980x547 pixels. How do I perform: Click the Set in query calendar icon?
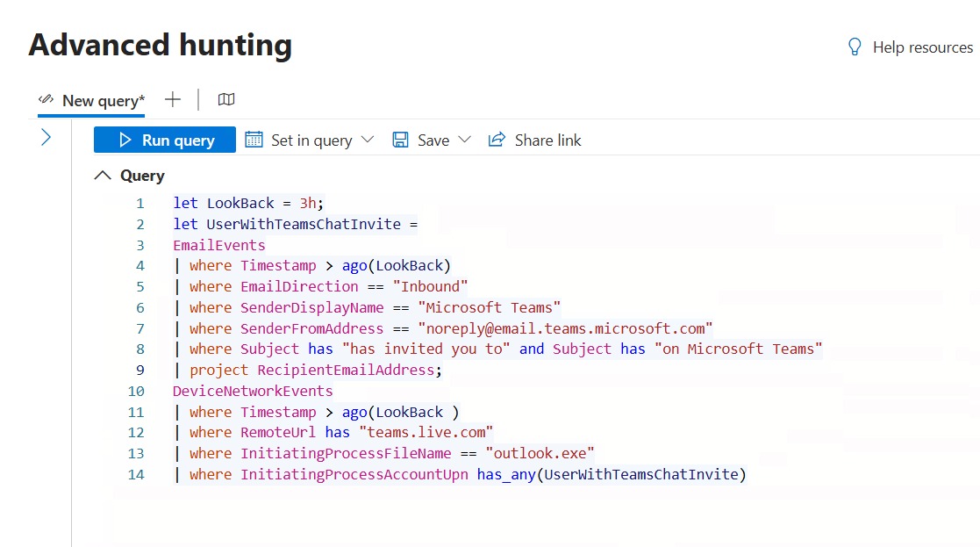pyautogui.click(x=254, y=140)
